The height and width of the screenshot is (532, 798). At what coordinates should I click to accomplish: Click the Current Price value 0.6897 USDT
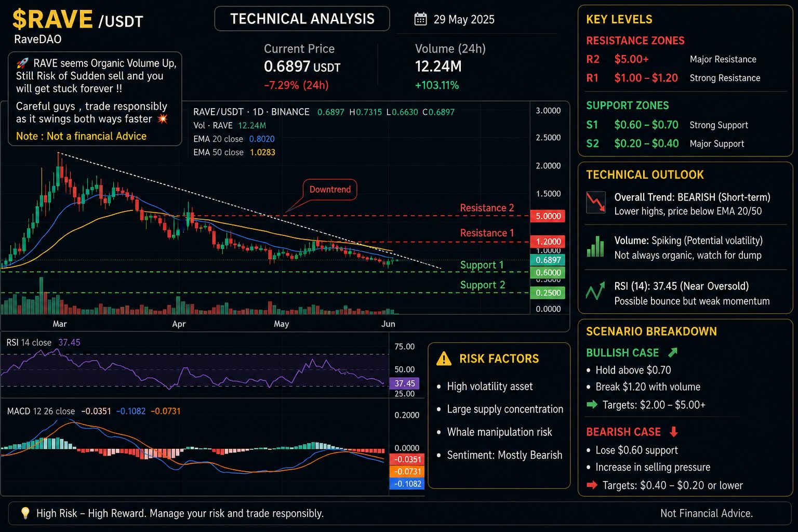[302, 67]
